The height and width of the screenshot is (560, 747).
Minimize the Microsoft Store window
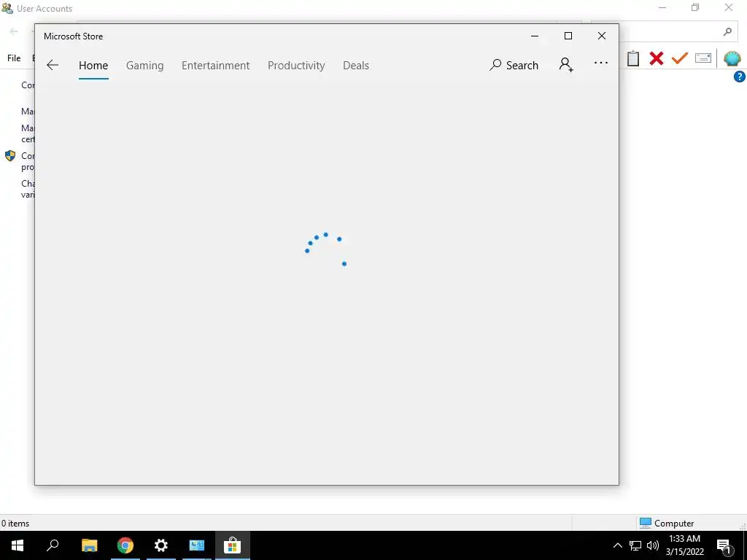click(x=535, y=36)
